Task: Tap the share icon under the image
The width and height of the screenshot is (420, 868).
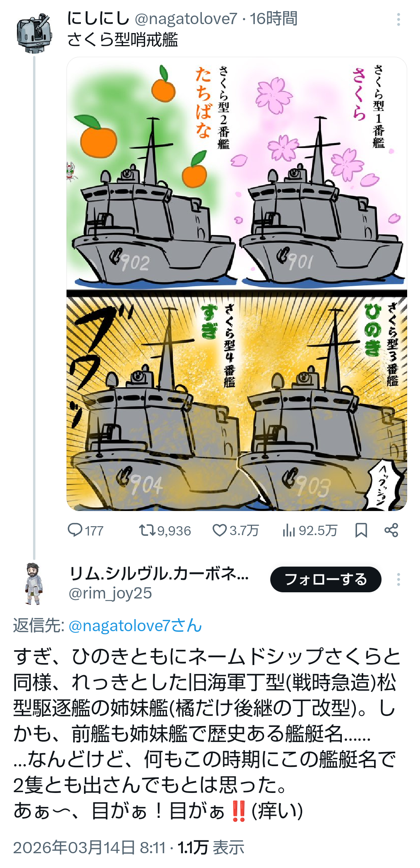Action: point(391,530)
